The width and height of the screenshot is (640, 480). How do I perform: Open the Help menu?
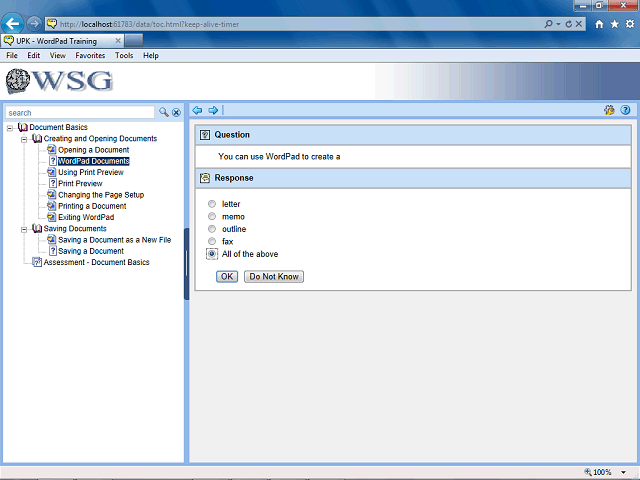[151, 56]
